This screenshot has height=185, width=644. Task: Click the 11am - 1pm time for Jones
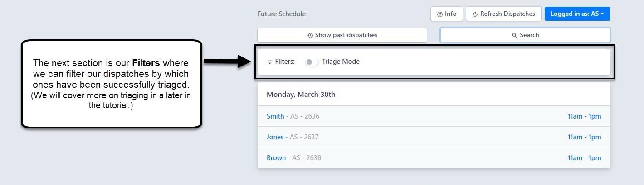click(x=584, y=137)
